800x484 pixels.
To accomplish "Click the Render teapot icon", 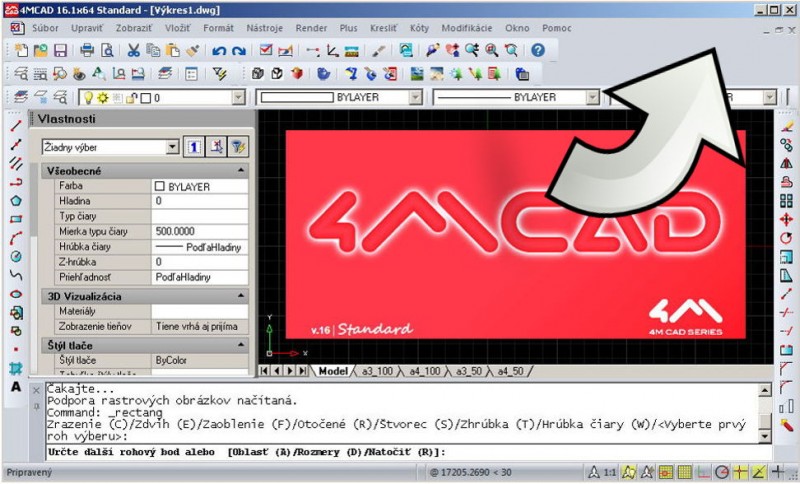I will click(x=323, y=74).
